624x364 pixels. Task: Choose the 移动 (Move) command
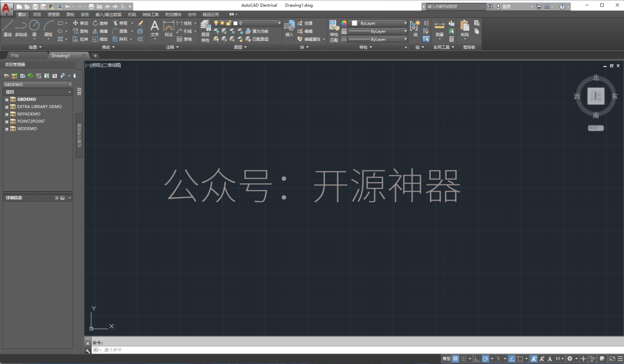[x=80, y=23]
